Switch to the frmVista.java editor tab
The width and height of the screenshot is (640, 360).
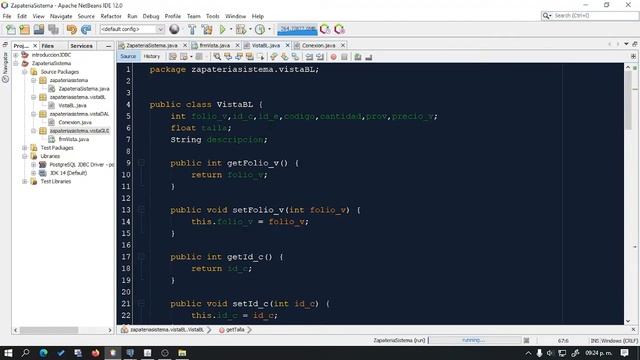[214, 45]
